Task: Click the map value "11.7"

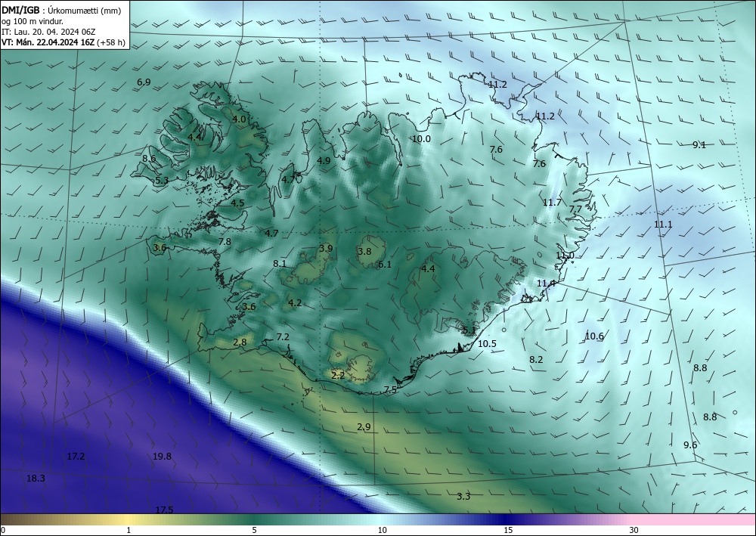Action: point(552,202)
